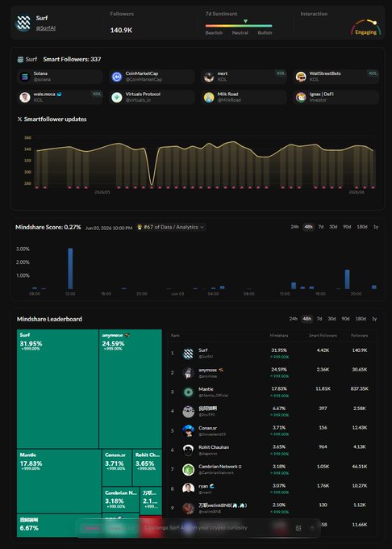This screenshot has height=549, width=392.
Task: Select 30d range for Mindshare Score
Action: [333, 227]
